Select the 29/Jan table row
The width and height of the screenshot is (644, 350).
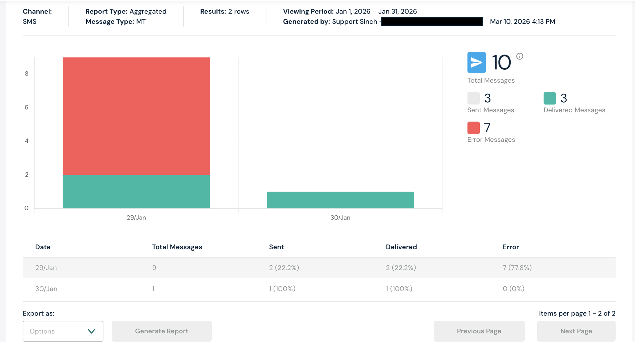point(319,268)
